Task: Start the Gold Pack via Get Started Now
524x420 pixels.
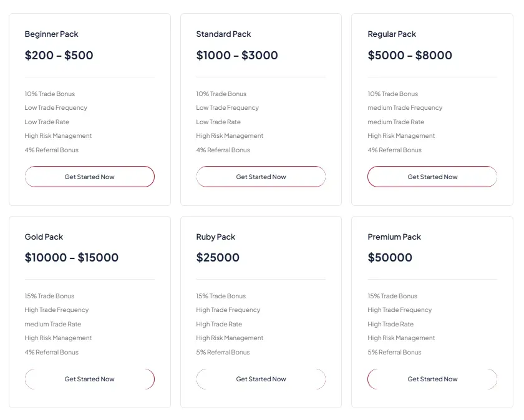Action: pos(89,379)
